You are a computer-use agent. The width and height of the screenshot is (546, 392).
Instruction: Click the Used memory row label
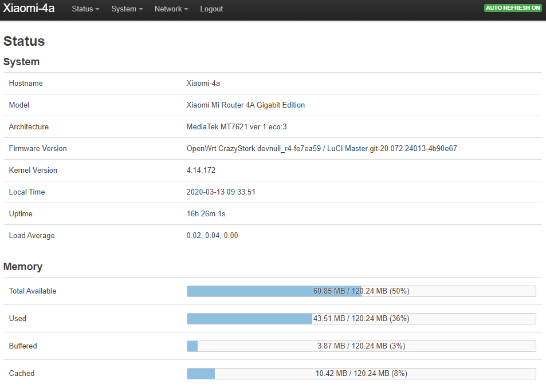click(x=17, y=319)
